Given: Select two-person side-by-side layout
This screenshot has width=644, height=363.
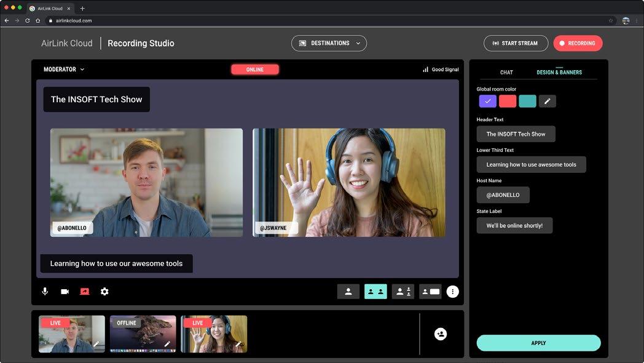Looking at the screenshot, I should (x=375, y=292).
